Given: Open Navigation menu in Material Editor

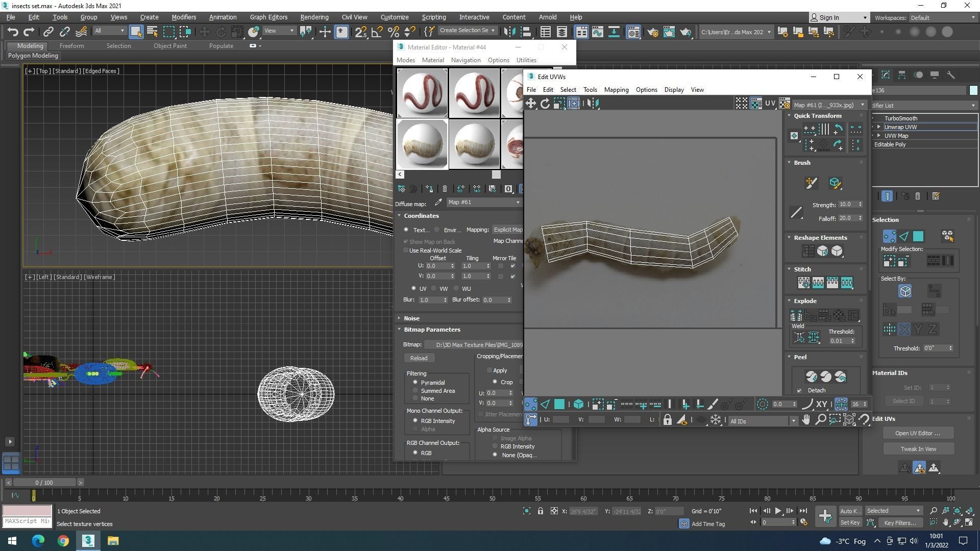Looking at the screenshot, I should point(465,60).
